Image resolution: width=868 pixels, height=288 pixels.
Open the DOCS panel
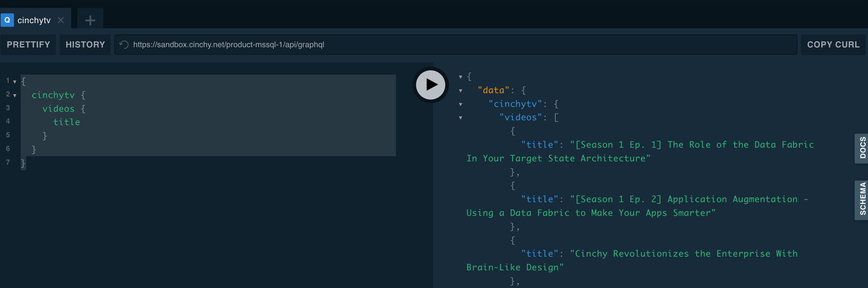[863, 149]
